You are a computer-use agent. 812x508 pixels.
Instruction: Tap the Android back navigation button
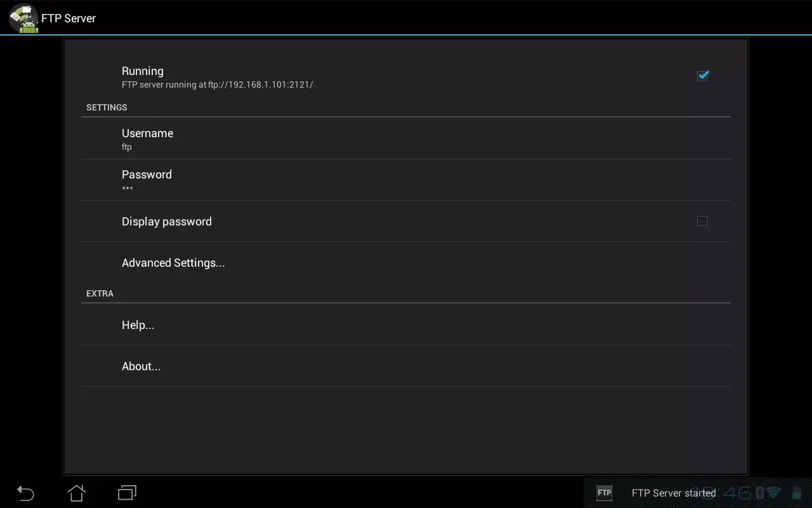(25, 493)
